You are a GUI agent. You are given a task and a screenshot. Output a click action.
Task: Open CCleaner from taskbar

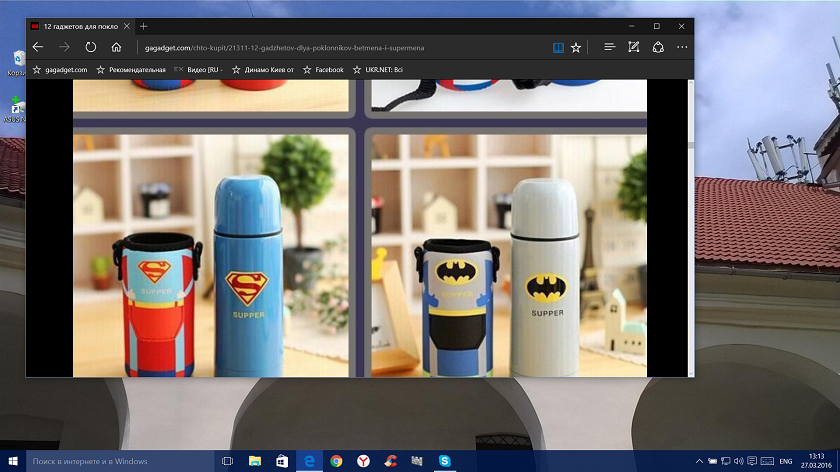click(391, 461)
